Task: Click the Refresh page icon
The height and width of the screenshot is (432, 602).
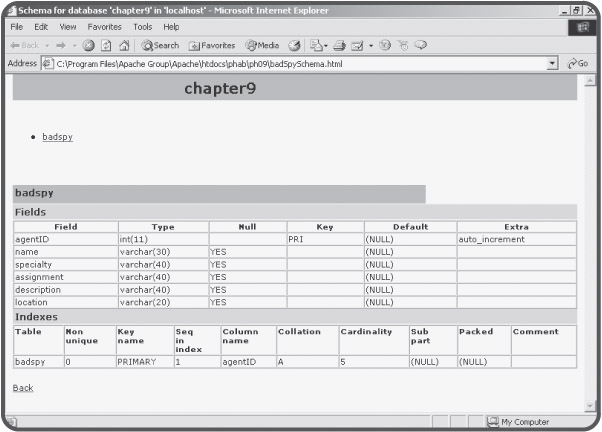Action: pyautogui.click(x=106, y=45)
